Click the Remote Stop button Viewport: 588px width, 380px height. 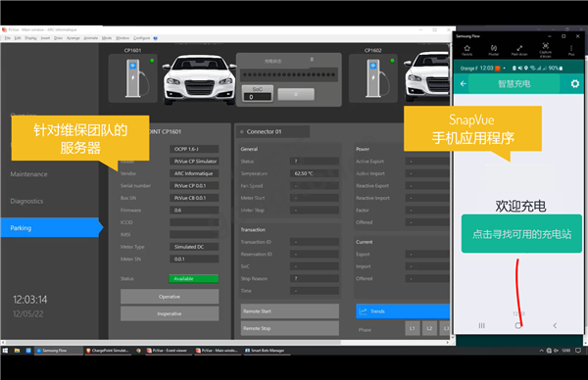pyautogui.click(x=289, y=328)
